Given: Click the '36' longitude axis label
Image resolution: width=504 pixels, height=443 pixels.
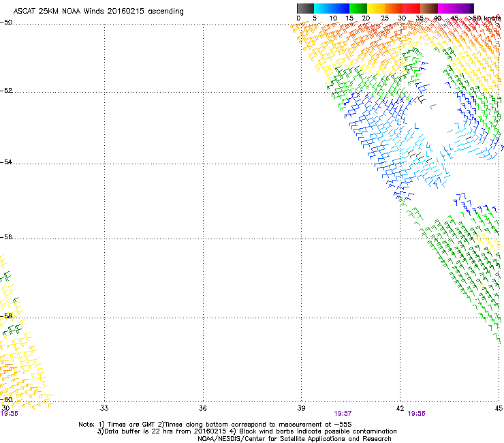Looking at the screenshot, I should (x=202, y=408).
